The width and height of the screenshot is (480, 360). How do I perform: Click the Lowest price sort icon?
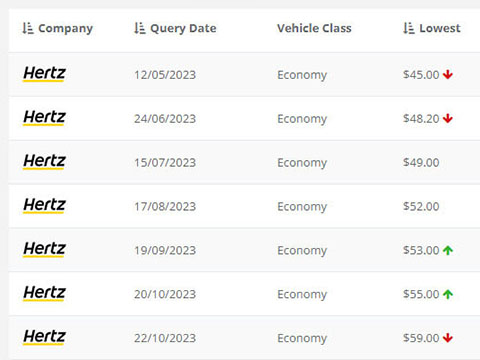[409, 28]
